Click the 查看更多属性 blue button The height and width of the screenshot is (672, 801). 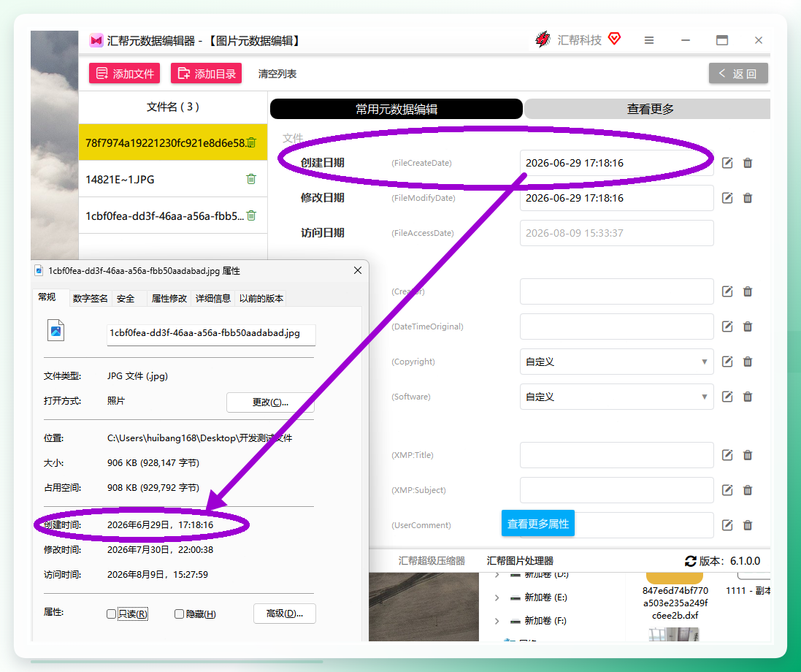coord(538,523)
